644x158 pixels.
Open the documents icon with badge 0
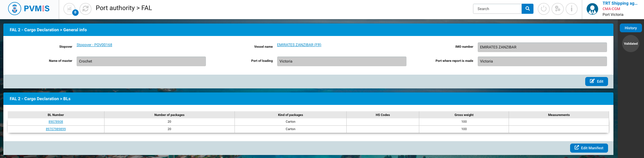70,9
